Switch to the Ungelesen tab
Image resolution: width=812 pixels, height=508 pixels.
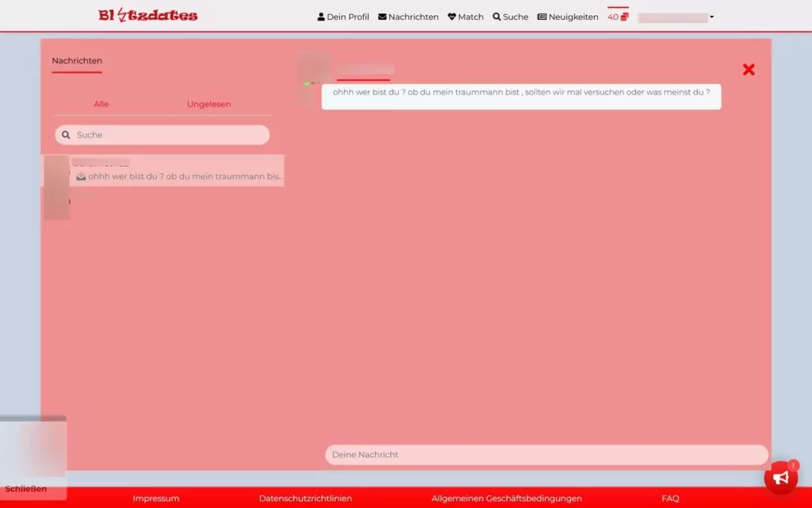pyautogui.click(x=209, y=104)
